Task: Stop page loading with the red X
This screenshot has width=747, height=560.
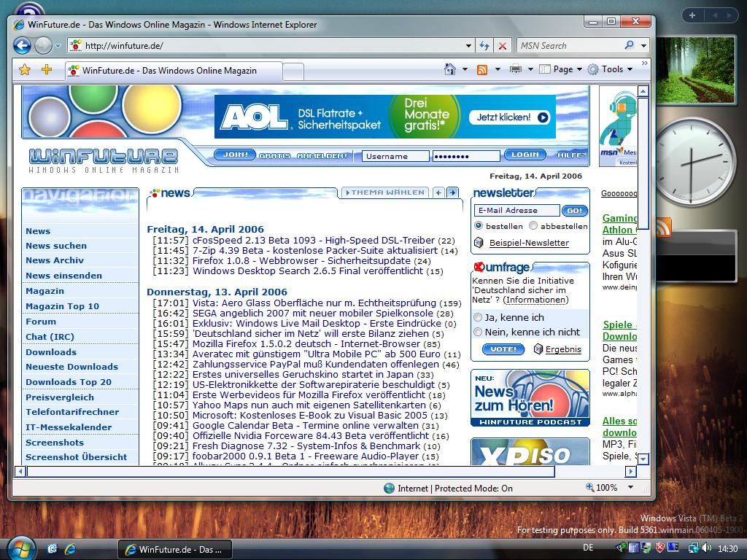Action: coord(502,46)
